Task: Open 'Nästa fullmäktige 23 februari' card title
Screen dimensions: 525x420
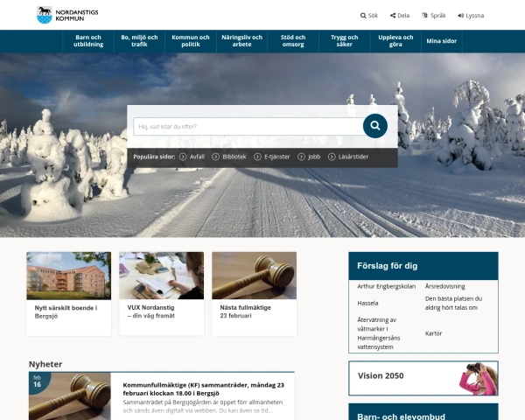Action: [245, 311]
